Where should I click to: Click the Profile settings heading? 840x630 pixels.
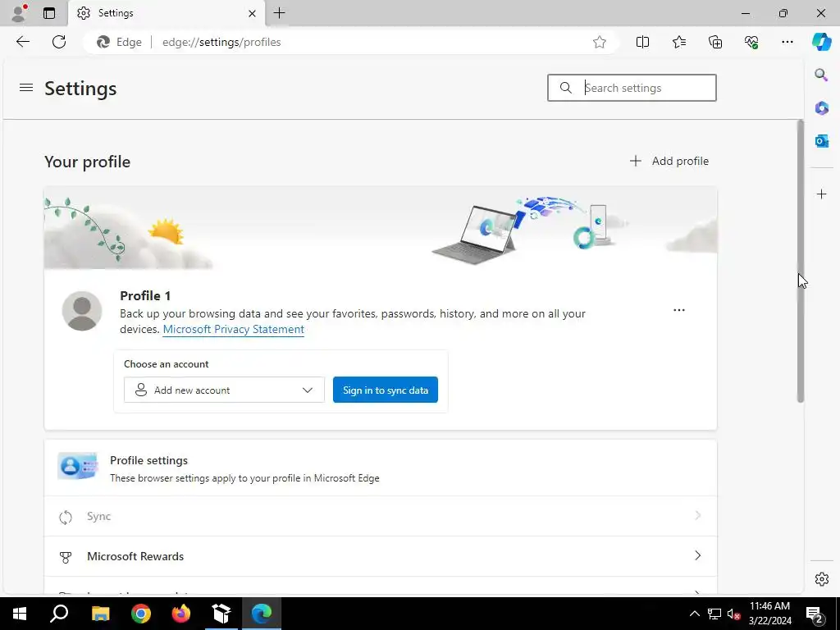tap(149, 460)
